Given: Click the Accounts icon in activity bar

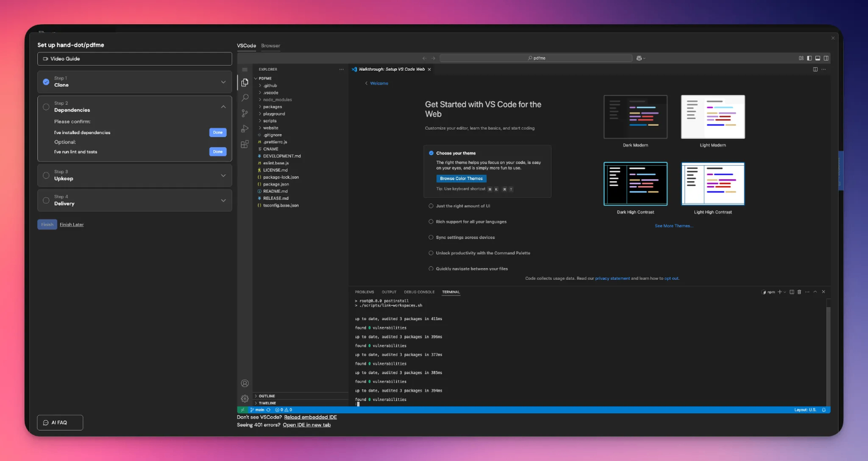Looking at the screenshot, I should tap(245, 383).
